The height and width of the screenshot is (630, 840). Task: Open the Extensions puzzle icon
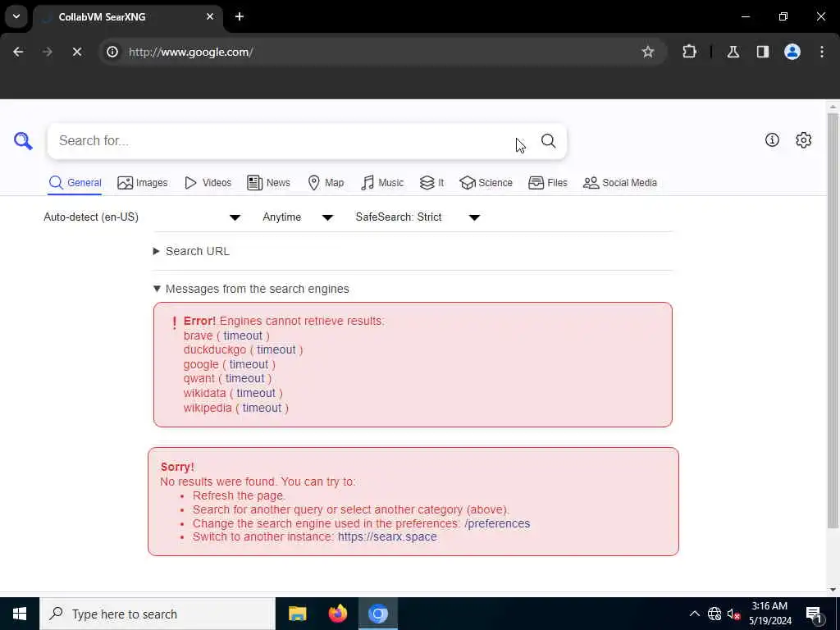(689, 52)
